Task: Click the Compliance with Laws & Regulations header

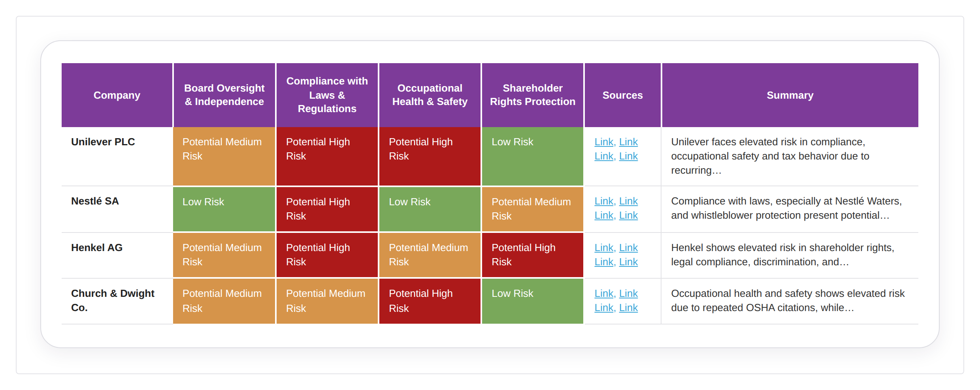Action: point(327,95)
